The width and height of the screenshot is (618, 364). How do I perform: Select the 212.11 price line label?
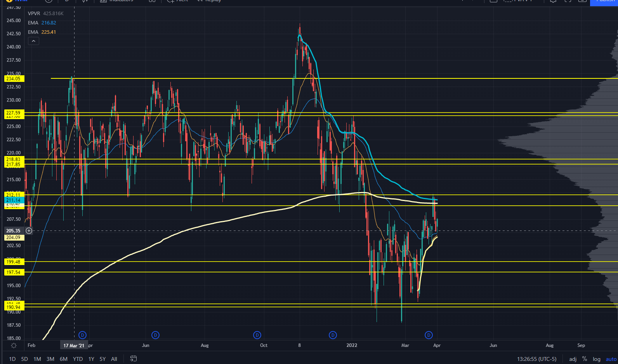pyautogui.click(x=14, y=195)
